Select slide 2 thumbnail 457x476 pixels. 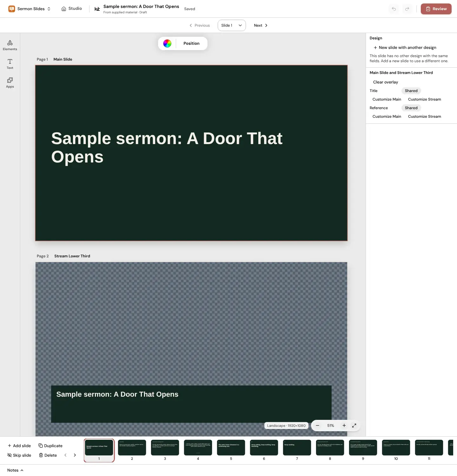(x=132, y=447)
